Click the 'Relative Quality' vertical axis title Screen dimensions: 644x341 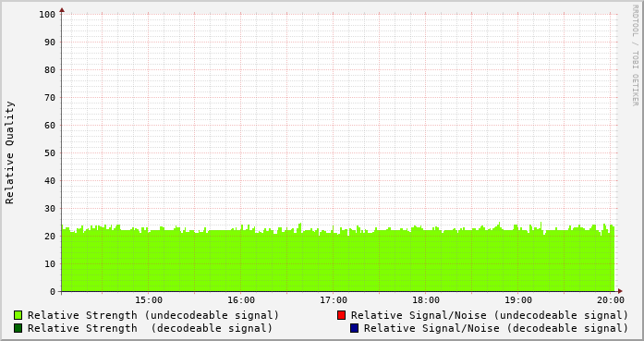(x=10, y=152)
